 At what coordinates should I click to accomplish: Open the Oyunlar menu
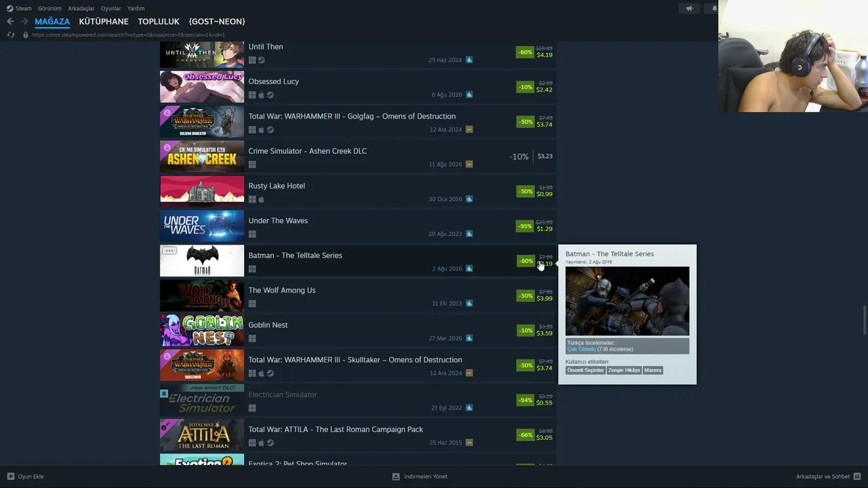point(111,8)
